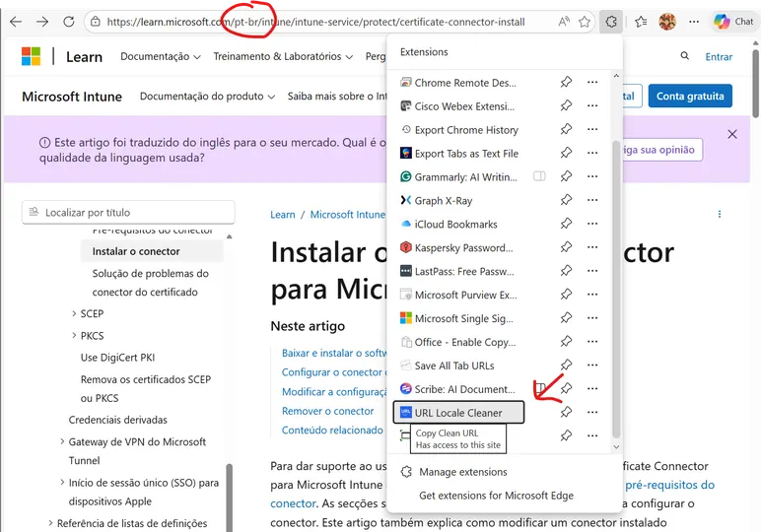
Task: Pin Scribe AI Document extension
Action: 566,388
